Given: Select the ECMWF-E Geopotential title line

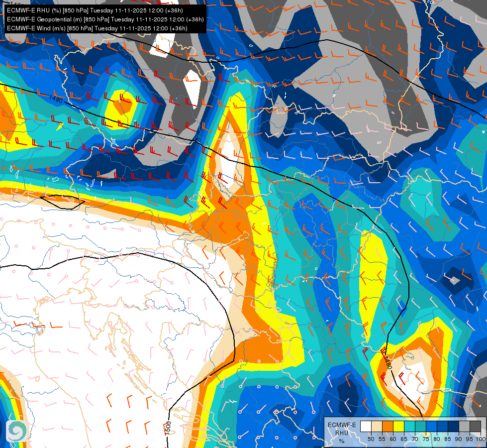Looking at the screenshot, I should (105, 19).
